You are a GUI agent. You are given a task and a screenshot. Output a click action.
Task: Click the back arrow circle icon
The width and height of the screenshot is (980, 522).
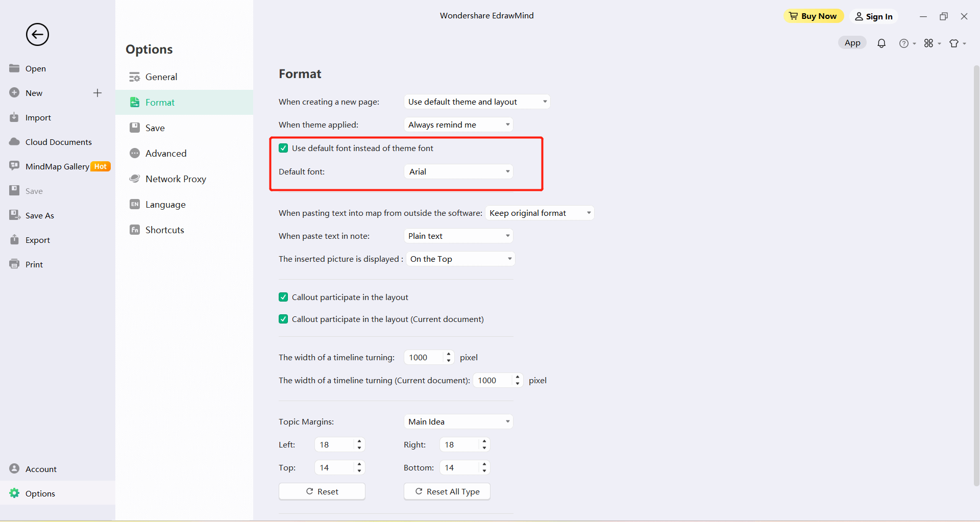(37, 35)
